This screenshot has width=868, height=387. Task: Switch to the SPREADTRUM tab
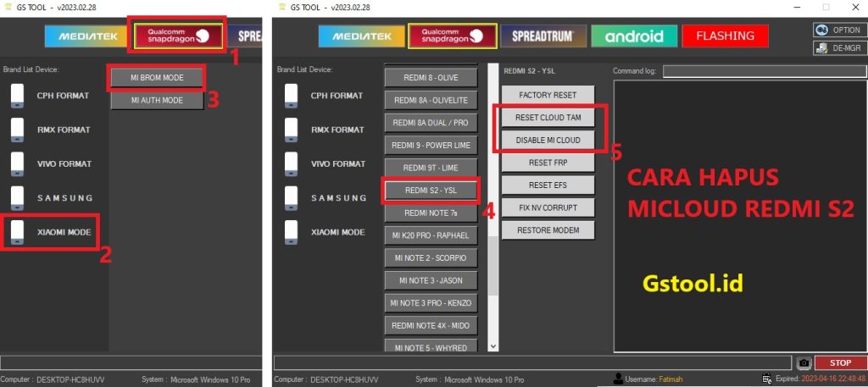click(x=542, y=36)
